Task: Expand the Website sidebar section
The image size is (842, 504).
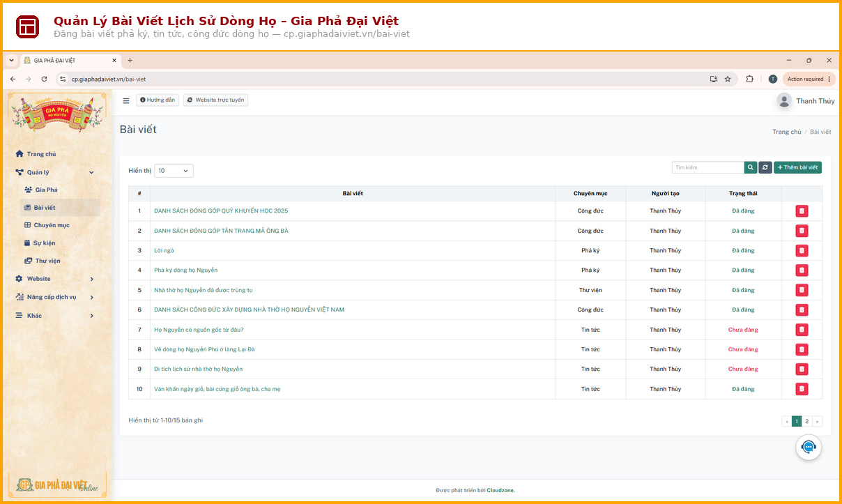Action: click(x=55, y=279)
